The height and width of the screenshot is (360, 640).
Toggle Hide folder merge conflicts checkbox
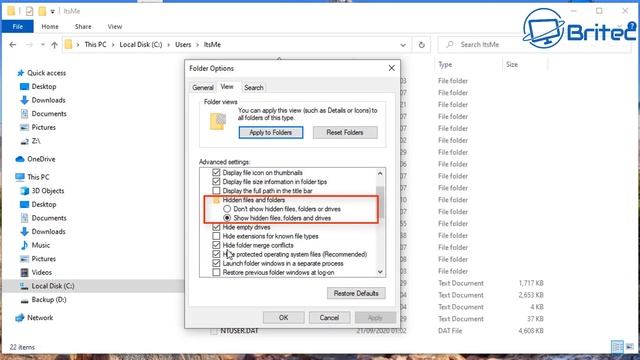[x=216, y=245]
